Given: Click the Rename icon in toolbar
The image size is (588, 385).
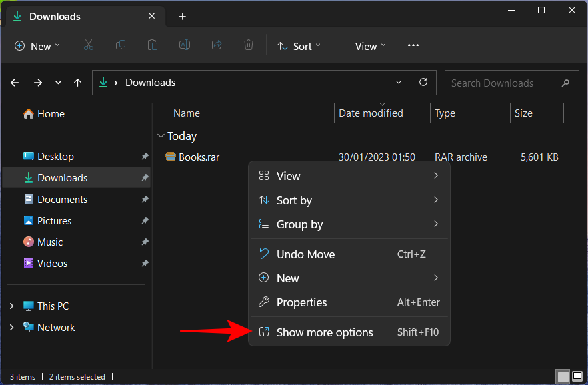Looking at the screenshot, I should [x=185, y=45].
